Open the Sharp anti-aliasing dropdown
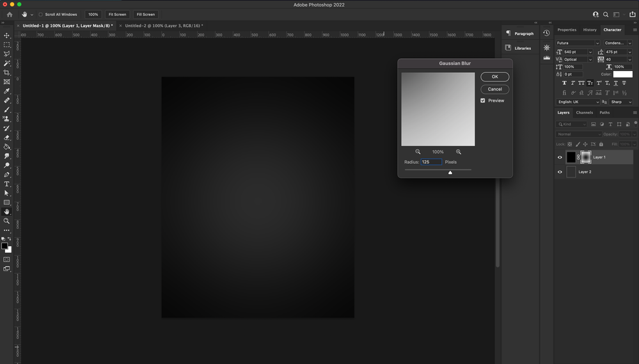Viewport: 639px width, 364px height. (620, 102)
